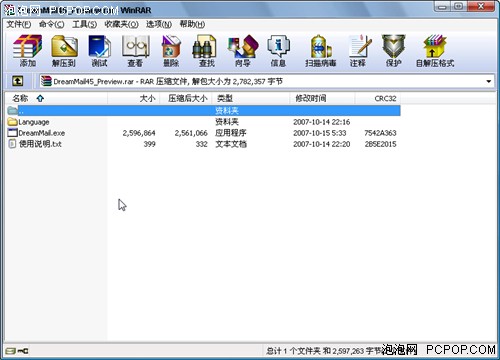The image size is (500, 360).
Task: Click the DreamMail.exe application icon
Action: tap(12, 133)
